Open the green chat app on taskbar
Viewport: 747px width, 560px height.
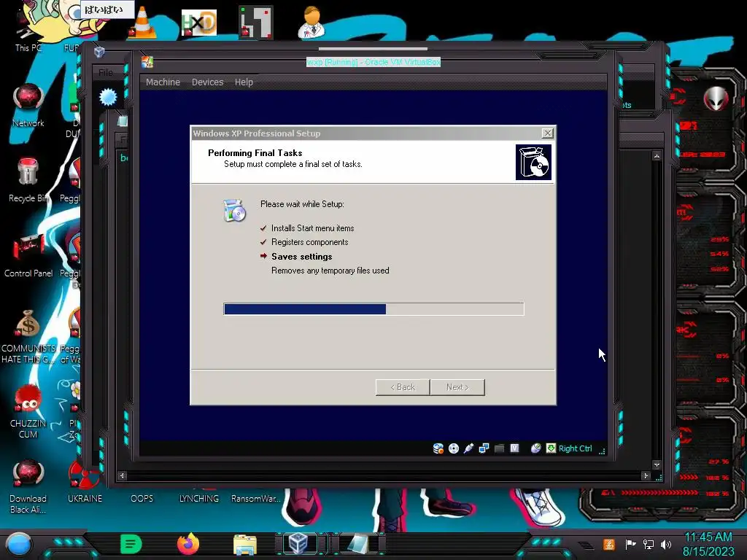click(131, 544)
